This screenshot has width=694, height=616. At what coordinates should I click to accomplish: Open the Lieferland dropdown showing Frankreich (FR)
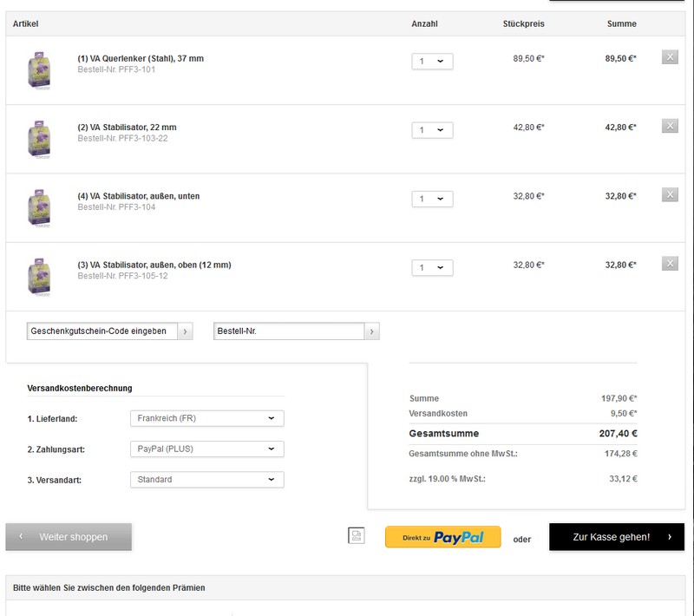click(207, 418)
